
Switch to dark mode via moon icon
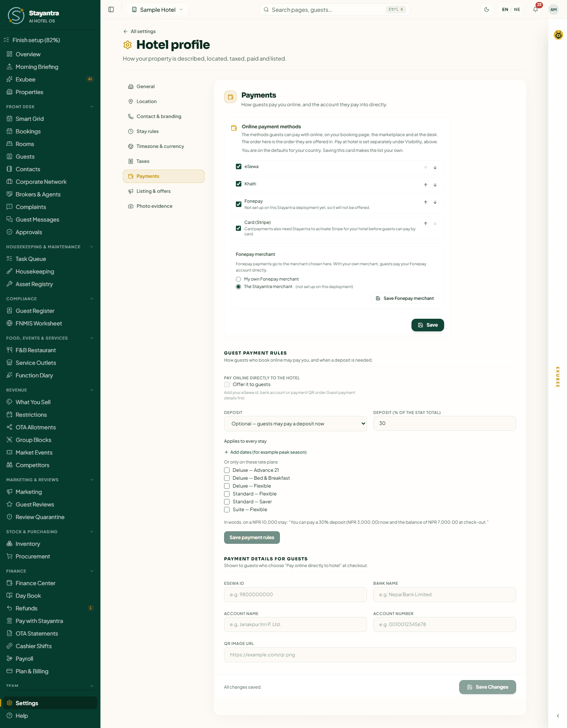487,9
